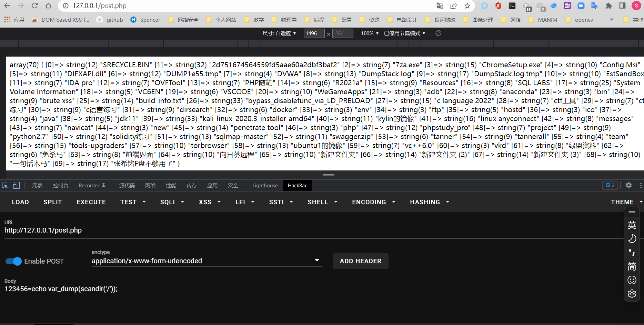Image resolution: width=644 pixels, height=325 pixels.
Task: Activate the inspect element picker
Action: (5, 185)
